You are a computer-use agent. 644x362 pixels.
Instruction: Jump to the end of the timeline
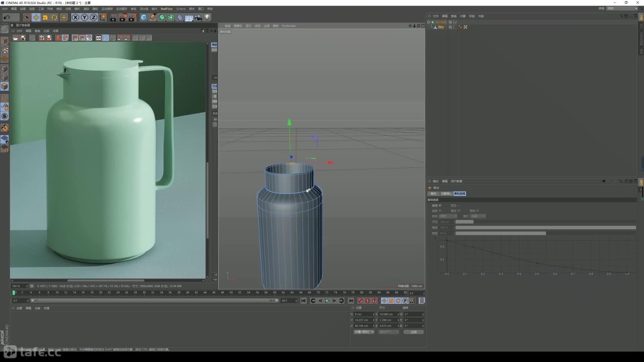pos(351,301)
